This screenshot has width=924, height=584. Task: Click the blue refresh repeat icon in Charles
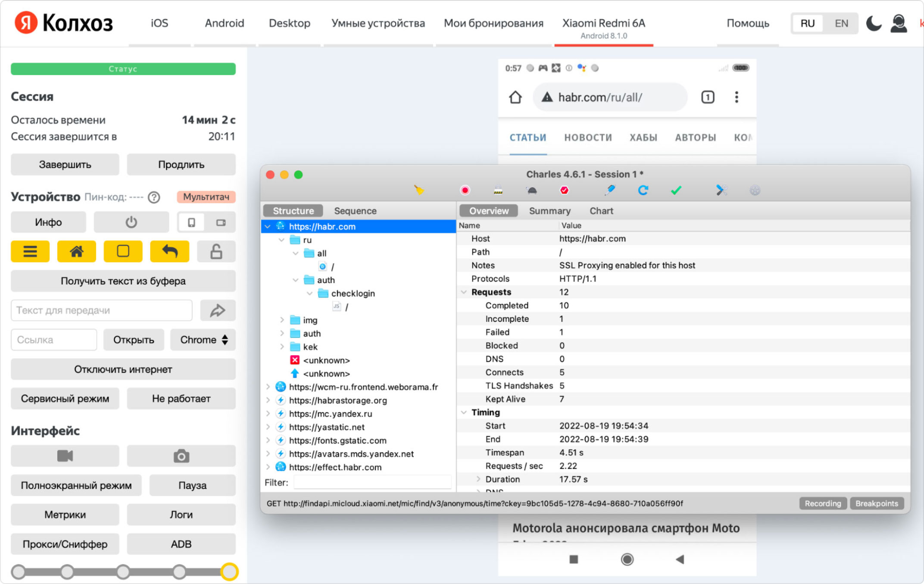coord(643,190)
